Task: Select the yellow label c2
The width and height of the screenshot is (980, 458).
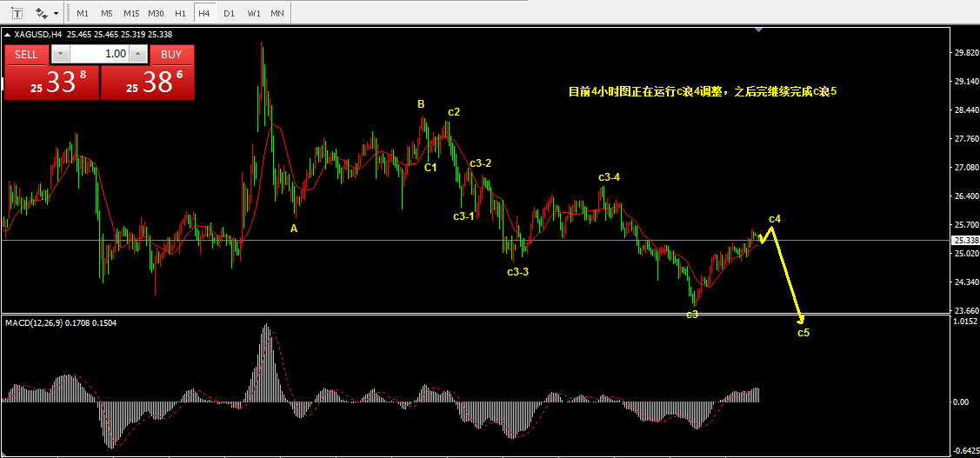Action: coord(454,112)
